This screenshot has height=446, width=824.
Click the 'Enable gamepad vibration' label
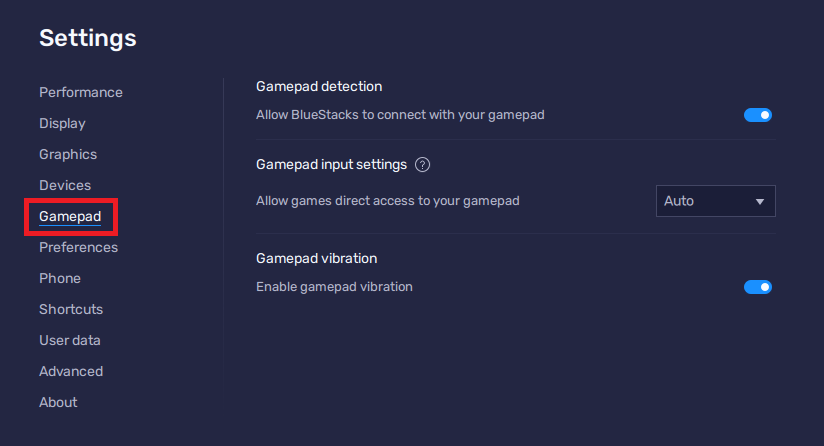[x=334, y=287]
